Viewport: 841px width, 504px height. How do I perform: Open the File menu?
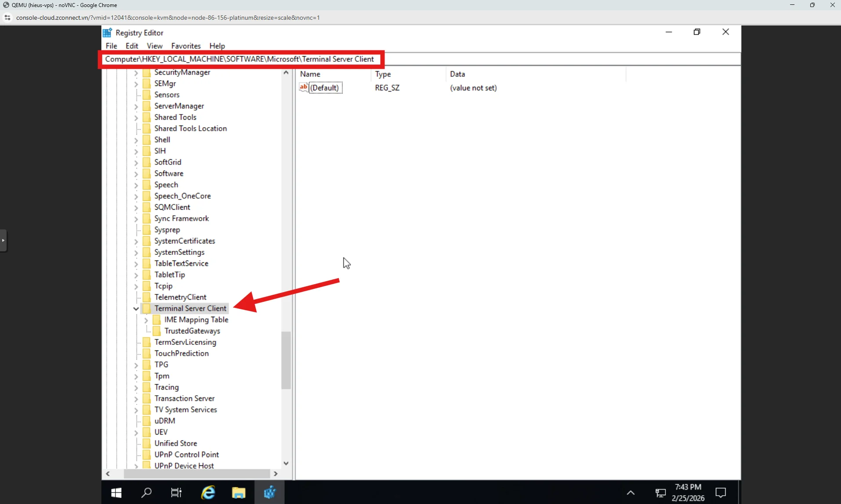(x=111, y=46)
